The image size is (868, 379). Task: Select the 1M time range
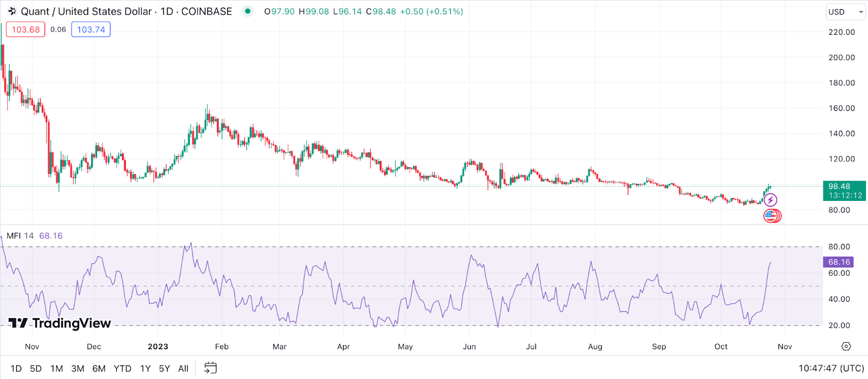tap(56, 369)
